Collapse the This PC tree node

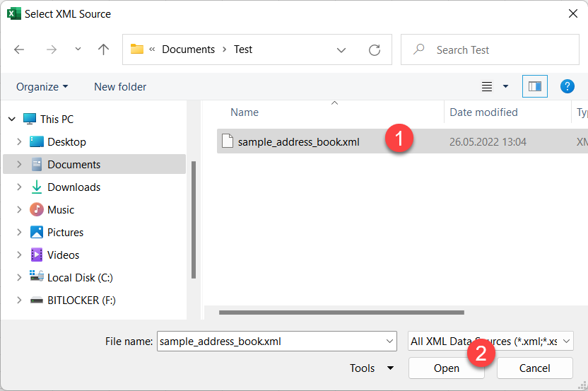click(x=11, y=119)
